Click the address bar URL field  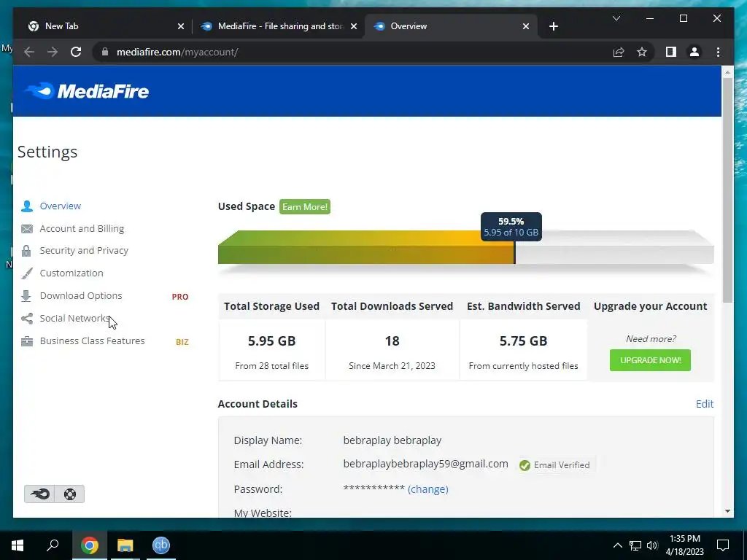[352, 52]
